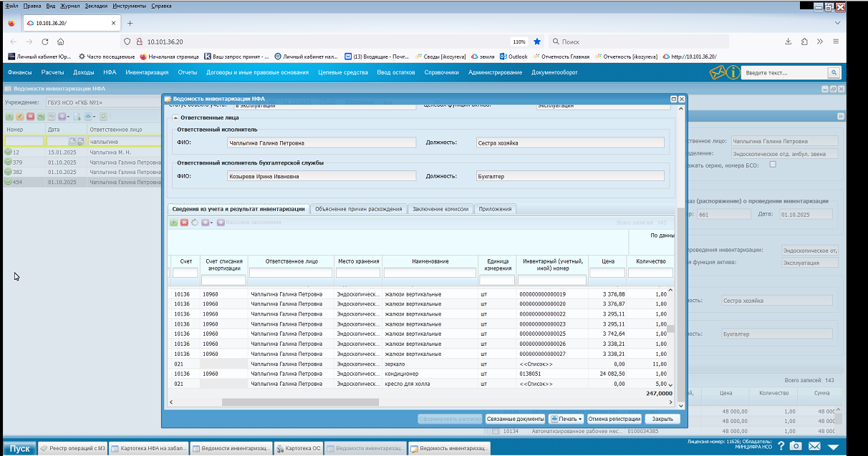The image size is (868, 456).
Task: Switch to the Заключение комиссии tab
Action: (x=440, y=209)
